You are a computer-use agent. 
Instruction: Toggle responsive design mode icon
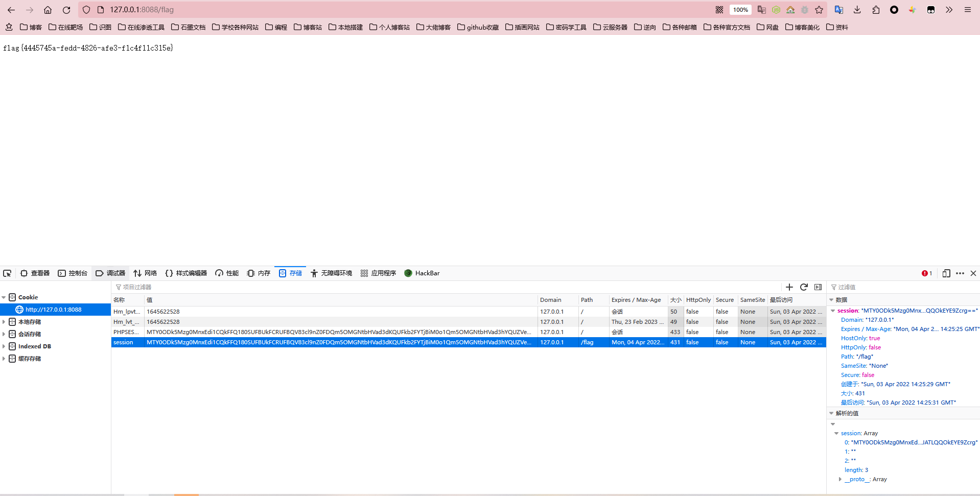tap(946, 273)
